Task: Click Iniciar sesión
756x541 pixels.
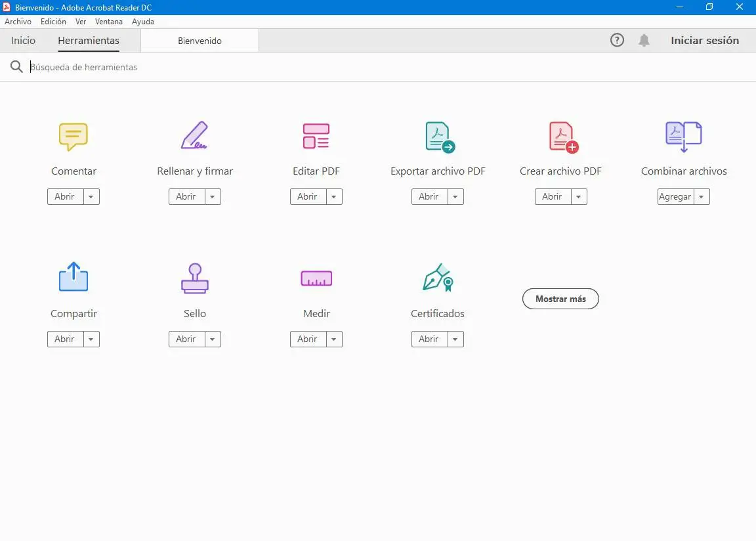Action: (705, 41)
